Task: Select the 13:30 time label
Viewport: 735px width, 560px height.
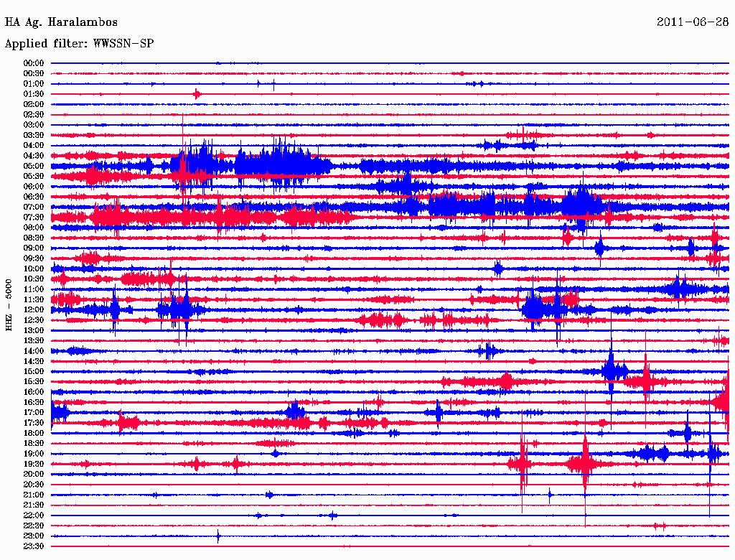Action: [x=34, y=341]
